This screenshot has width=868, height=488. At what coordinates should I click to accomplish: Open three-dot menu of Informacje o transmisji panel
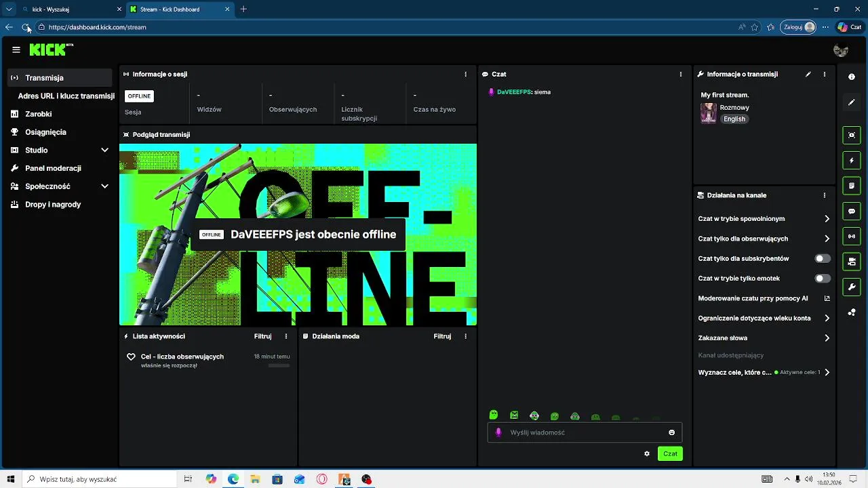825,75
